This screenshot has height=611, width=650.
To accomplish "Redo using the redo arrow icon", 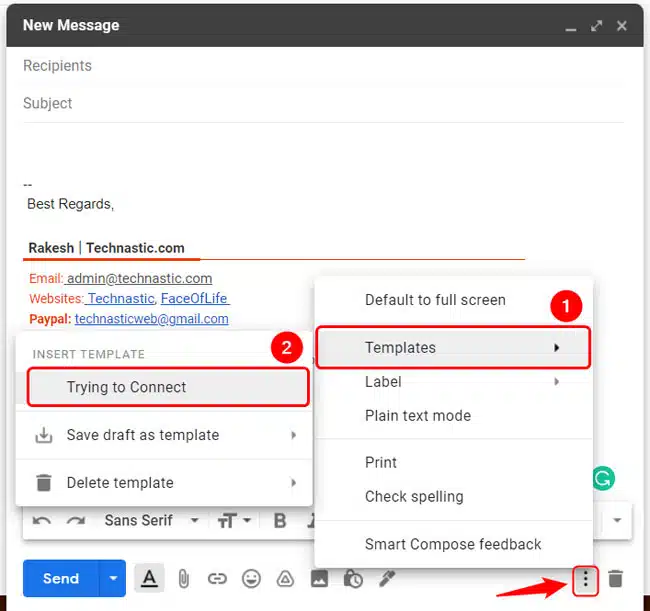I will pyautogui.click(x=76, y=521).
